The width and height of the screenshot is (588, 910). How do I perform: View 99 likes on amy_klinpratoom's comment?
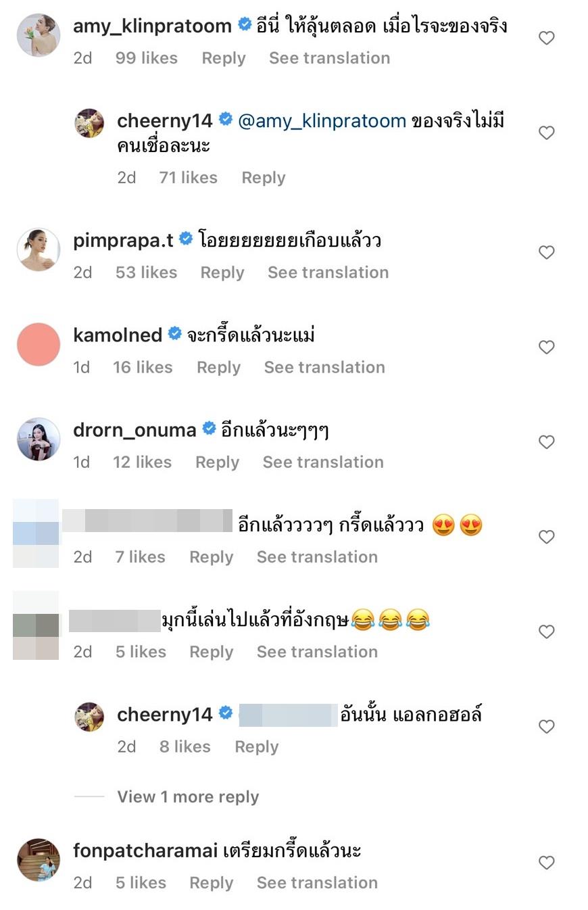coord(146,58)
